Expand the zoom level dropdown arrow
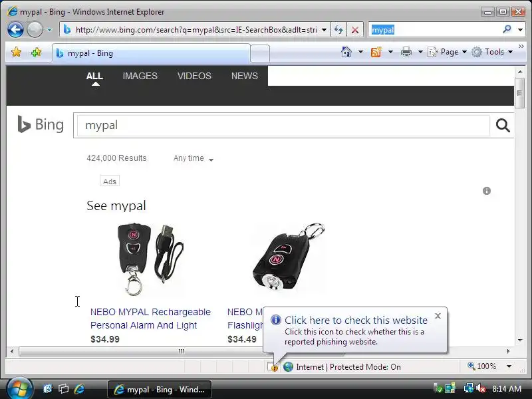 (509, 366)
